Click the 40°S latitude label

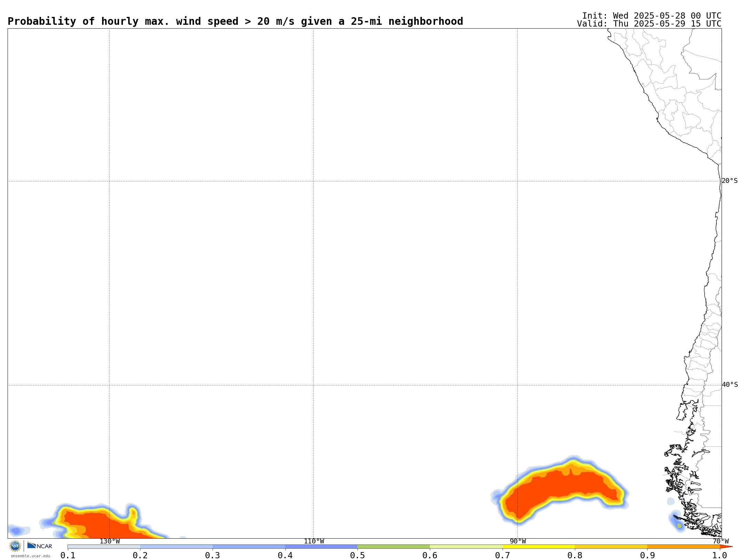click(730, 385)
